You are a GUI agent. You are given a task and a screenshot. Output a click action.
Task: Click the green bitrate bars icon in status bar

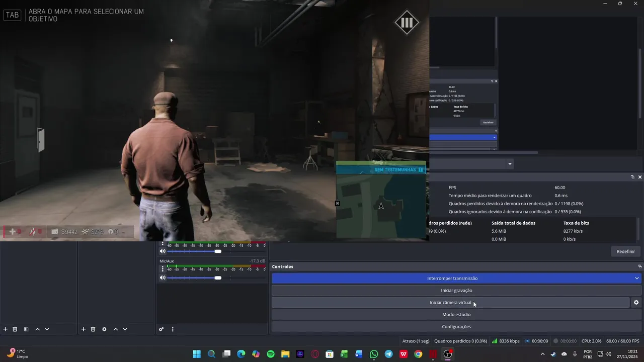click(495, 341)
